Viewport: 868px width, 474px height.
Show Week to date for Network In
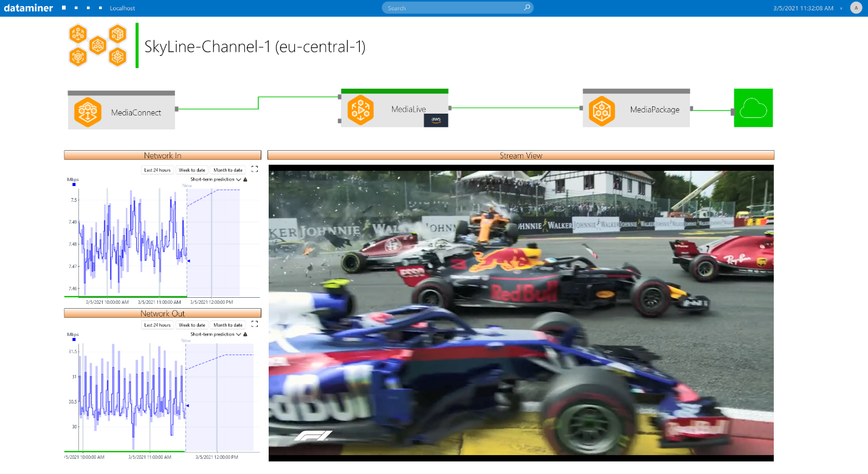coord(192,170)
